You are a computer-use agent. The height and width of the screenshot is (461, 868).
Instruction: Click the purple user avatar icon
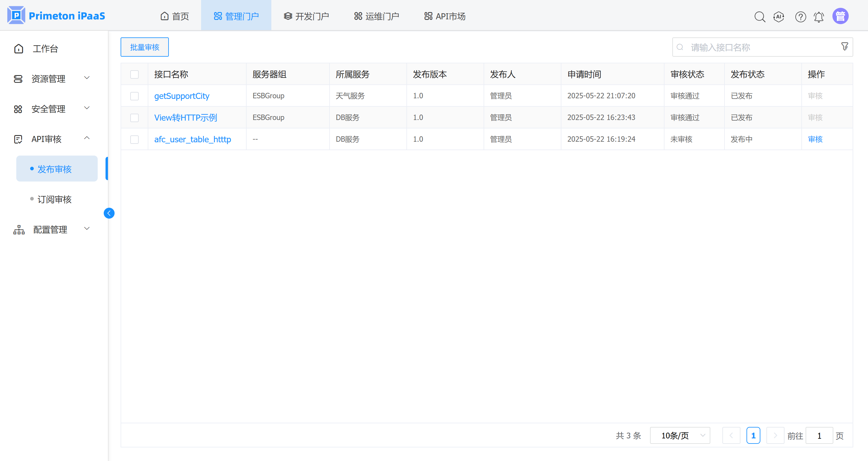[840, 16]
